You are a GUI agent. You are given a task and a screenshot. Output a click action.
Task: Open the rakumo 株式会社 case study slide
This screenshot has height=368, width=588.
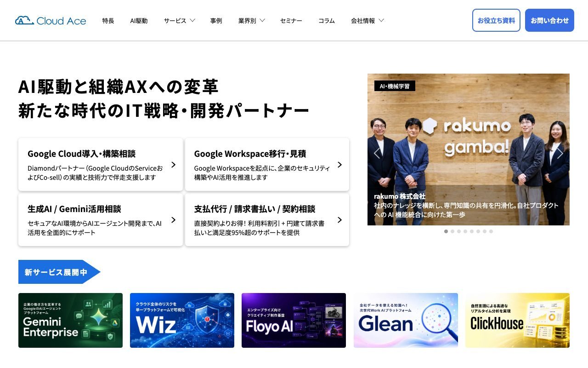[469, 149]
